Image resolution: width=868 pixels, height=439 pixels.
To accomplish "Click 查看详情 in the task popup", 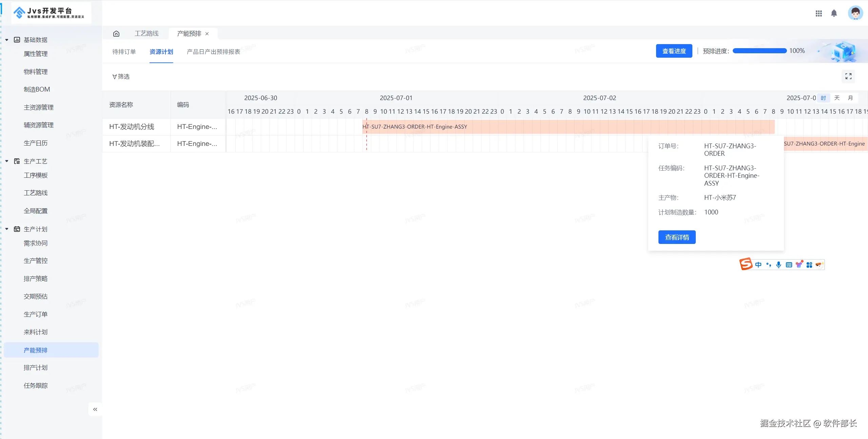I will tap(677, 237).
